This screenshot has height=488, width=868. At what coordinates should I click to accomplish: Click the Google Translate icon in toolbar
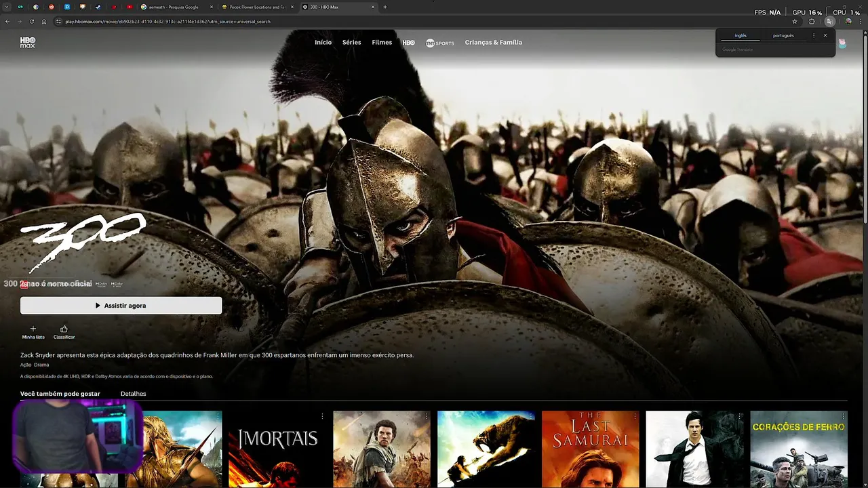(829, 22)
